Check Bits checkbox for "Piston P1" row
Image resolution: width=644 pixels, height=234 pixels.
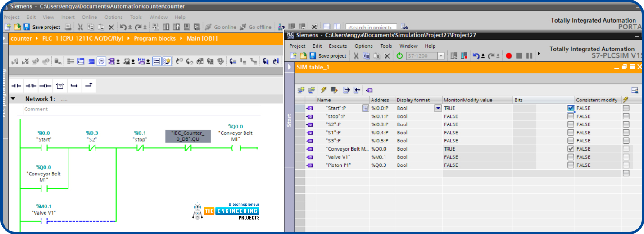coord(571,165)
